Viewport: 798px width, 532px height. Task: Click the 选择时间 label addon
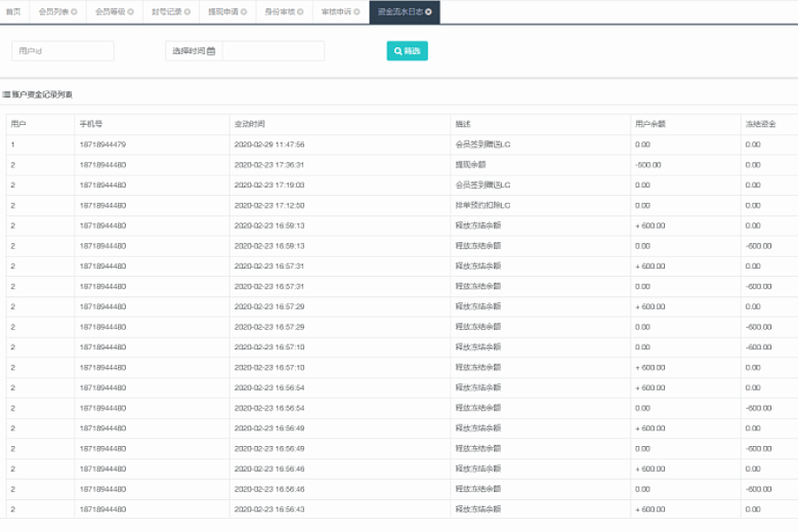click(x=194, y=51)
